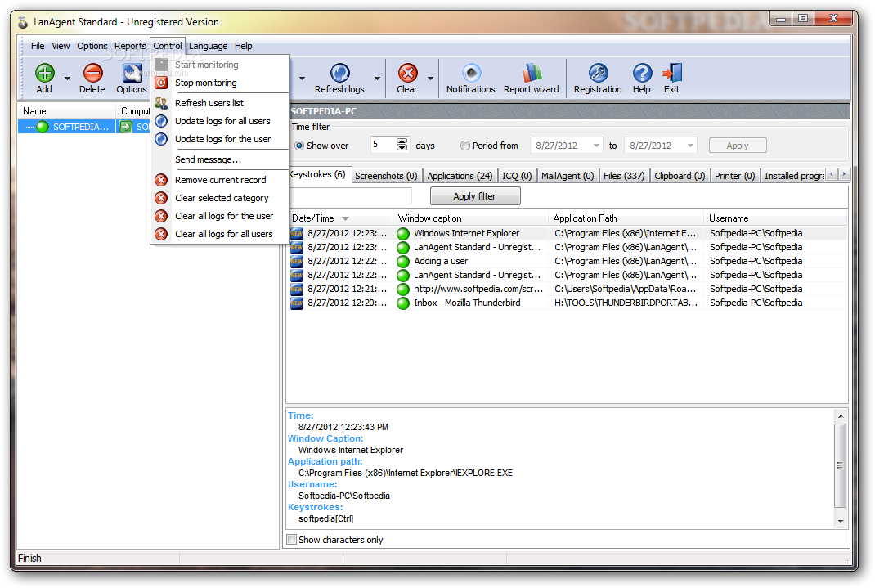
Task: Switch to the ICQ (0) tab
Action: pos(517,176)
